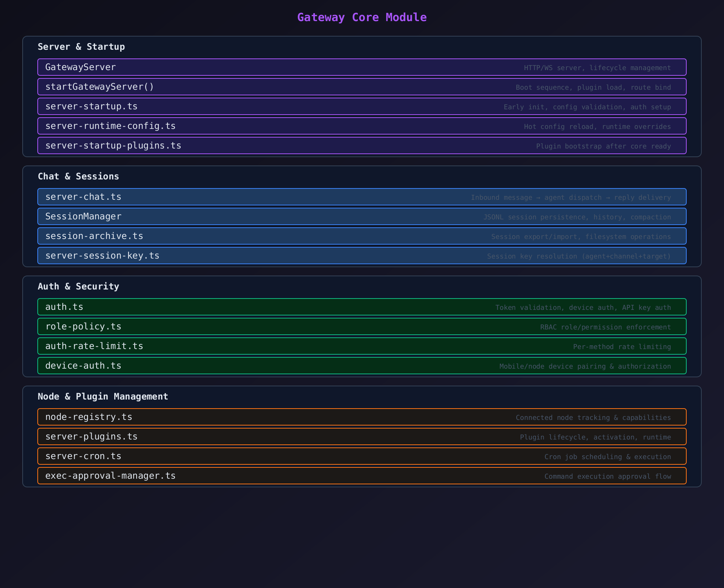Select the session-archive.ts row
The width and height of the screenshot is (724, 588).
362,236
